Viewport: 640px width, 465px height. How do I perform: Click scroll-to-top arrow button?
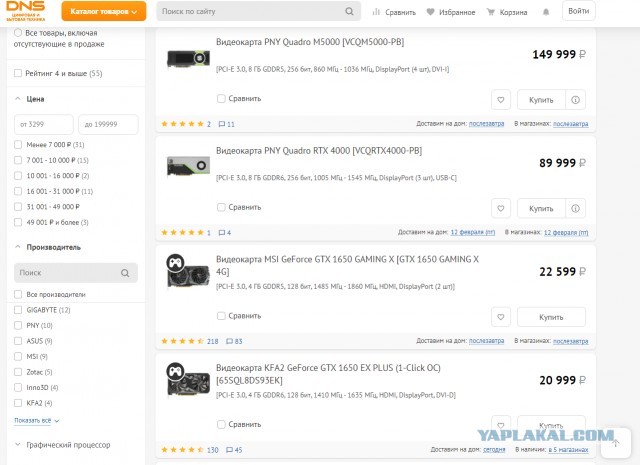tap(616, 443)
